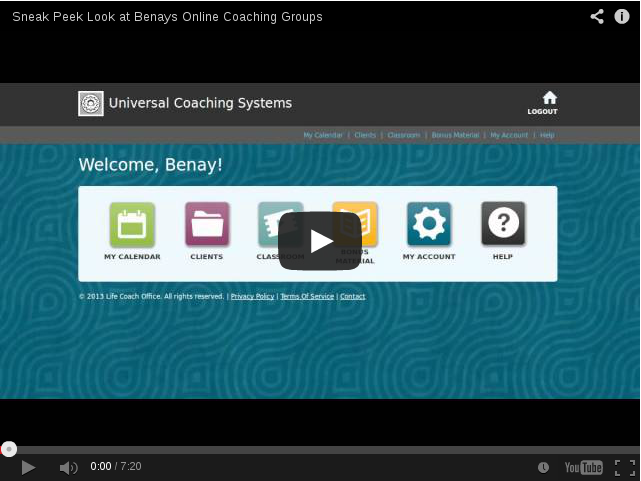Screen dimensions: 641x481
Task: Open the Clients folder icon
Action: pos(207,224)
